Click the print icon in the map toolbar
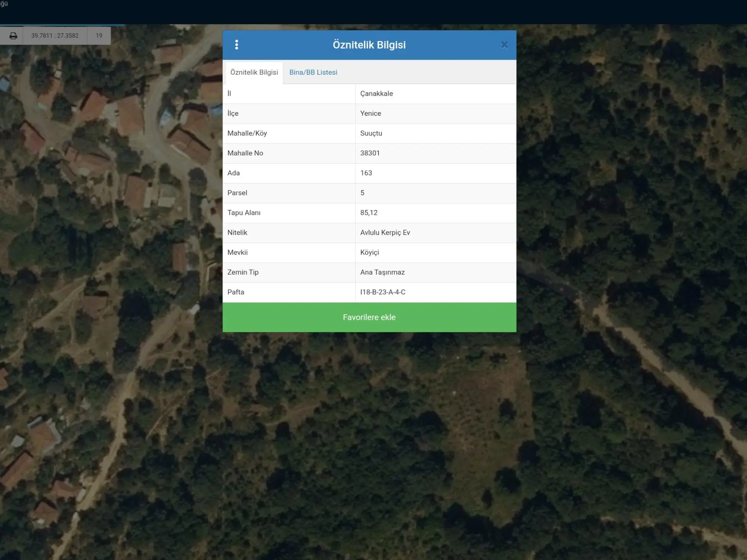The width and height of the screenshot is (747, 560). coord(13,36)
